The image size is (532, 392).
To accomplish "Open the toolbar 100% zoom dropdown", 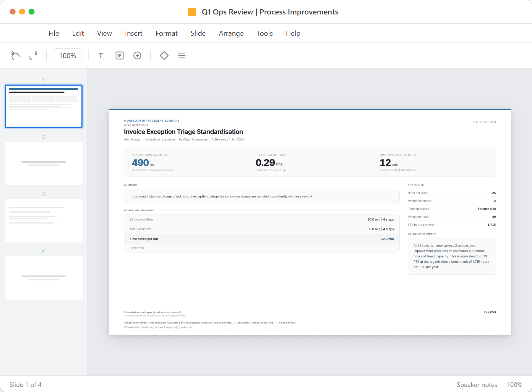I will point(68,55).
